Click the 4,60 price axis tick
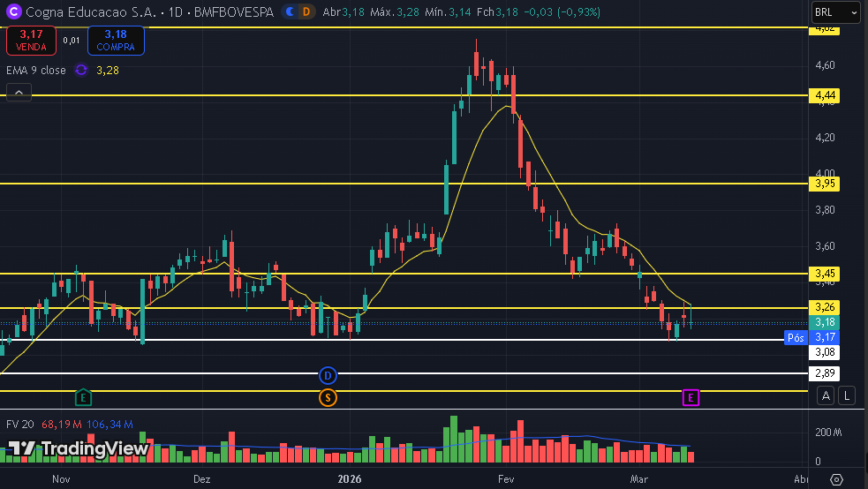Screen dimensions: 868x489 click(x=825, y=65)
